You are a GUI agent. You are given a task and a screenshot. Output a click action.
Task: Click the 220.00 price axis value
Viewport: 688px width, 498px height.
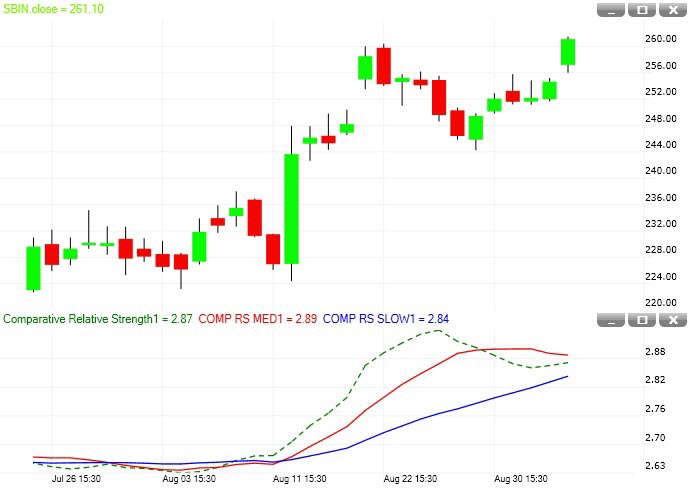click(660, 302)
